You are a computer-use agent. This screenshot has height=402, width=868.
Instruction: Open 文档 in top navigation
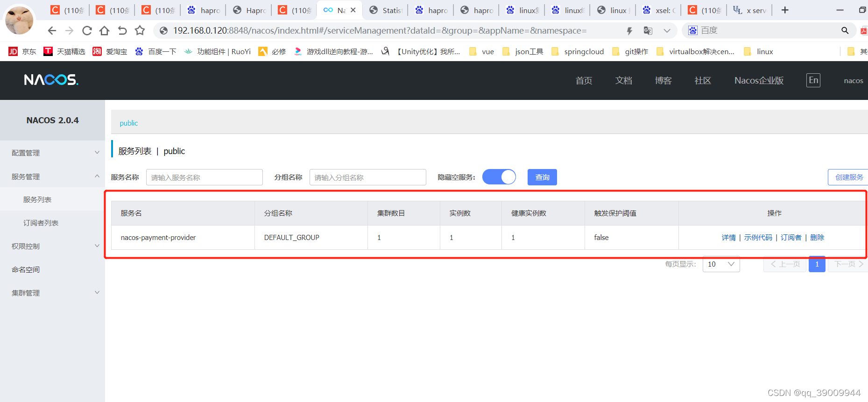(x=623, y=80)
